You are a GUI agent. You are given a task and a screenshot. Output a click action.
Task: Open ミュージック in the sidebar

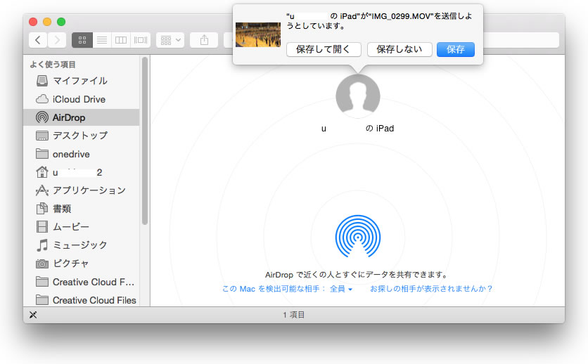tap(82, 245)
